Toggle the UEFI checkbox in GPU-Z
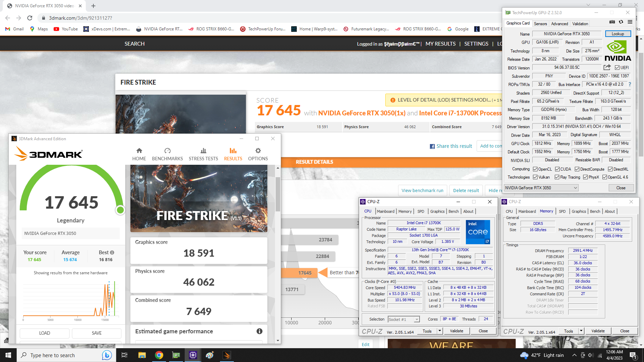Image resolution: width=644 pixels, height=362 pixels. [x=617, y=68]
